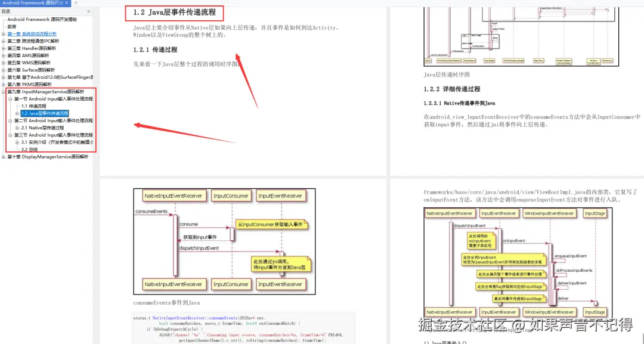Viewport: 644px width, 344px height.
Task: Click the NativeInputEventReceiver::consumeEvents code block
Action: pos(243,328)
